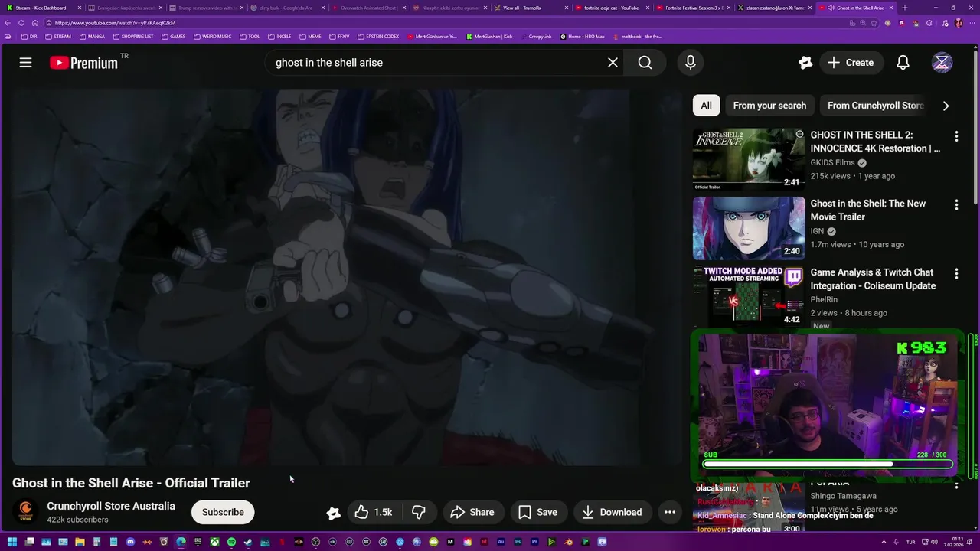The height and width of the screenshot is (551, 980).
Task: Click the browser address bar URL
Action: (115, 23)
